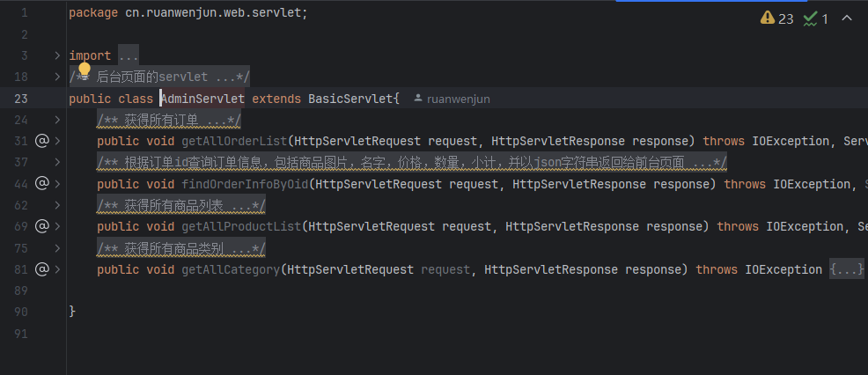Click line number 23 in the gutter
Viewport: 868px width, 375px height.
pyautogui.click(x=22, y=99)
